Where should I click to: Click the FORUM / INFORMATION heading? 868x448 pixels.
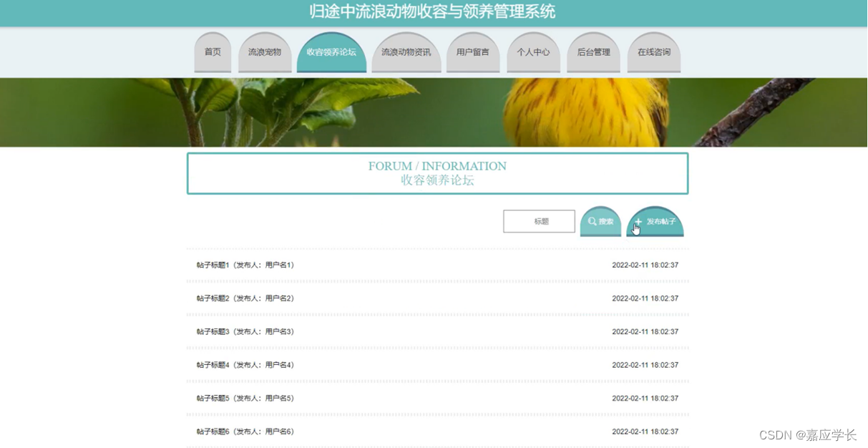[437, 166]
